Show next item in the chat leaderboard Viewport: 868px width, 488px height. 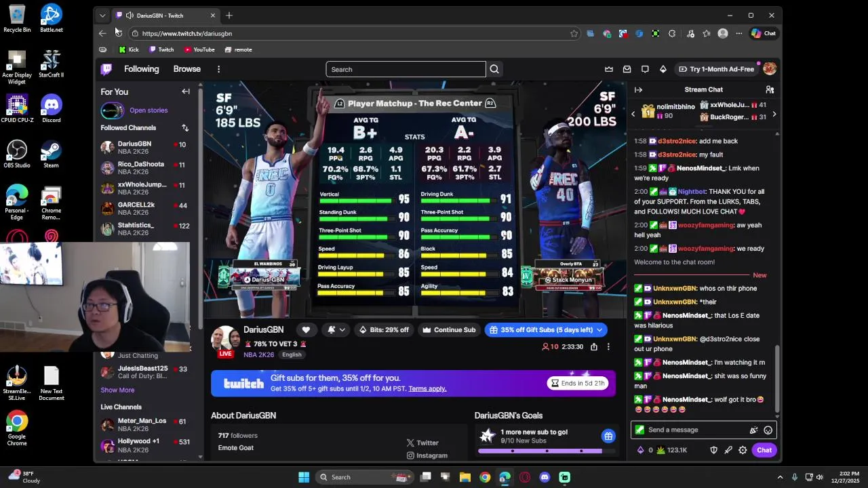point(774,114)
